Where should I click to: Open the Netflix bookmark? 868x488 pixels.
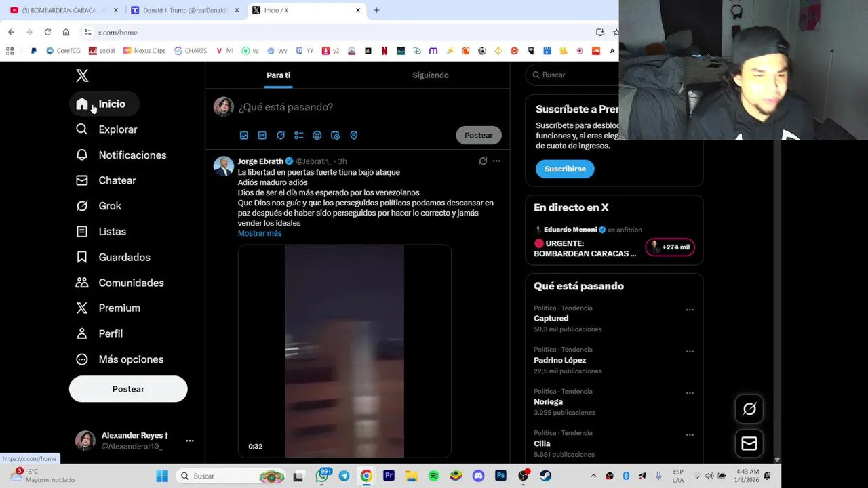pos(384,51)
